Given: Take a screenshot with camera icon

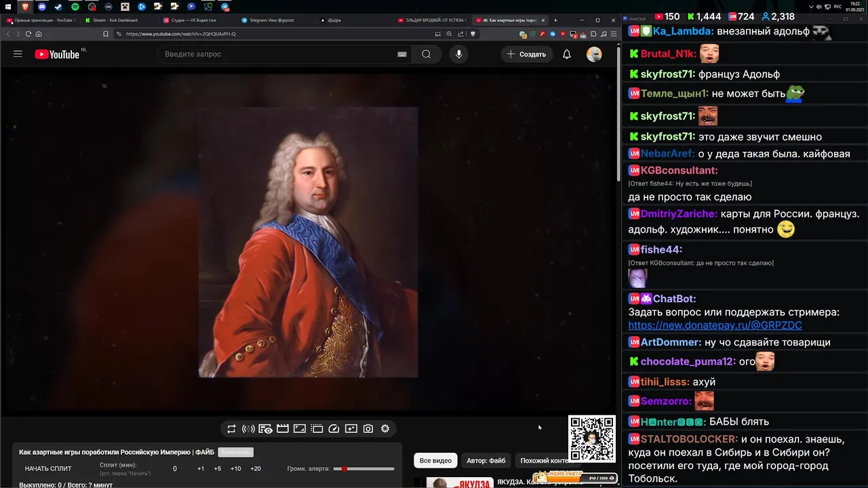Looking at the screenshot, I should (x=368, y=428).
